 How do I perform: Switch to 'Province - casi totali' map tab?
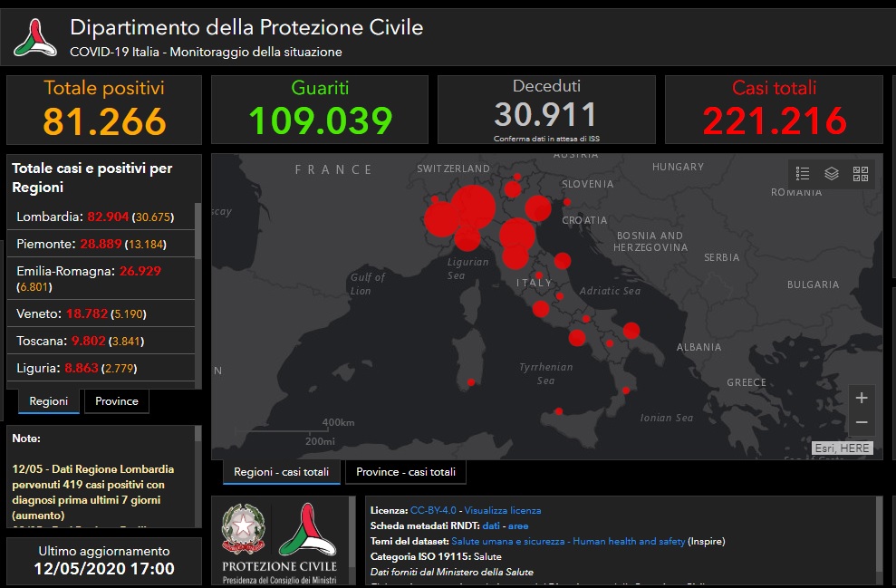(406, 472)
